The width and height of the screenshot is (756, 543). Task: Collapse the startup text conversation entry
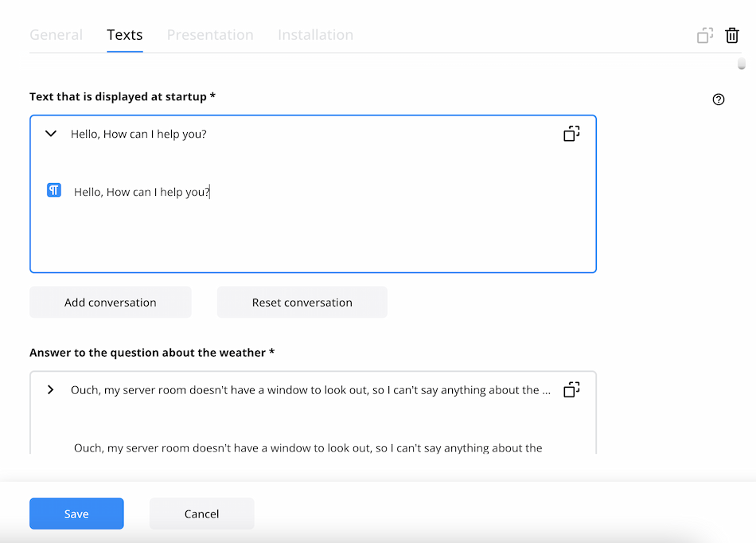coord(50,133)
